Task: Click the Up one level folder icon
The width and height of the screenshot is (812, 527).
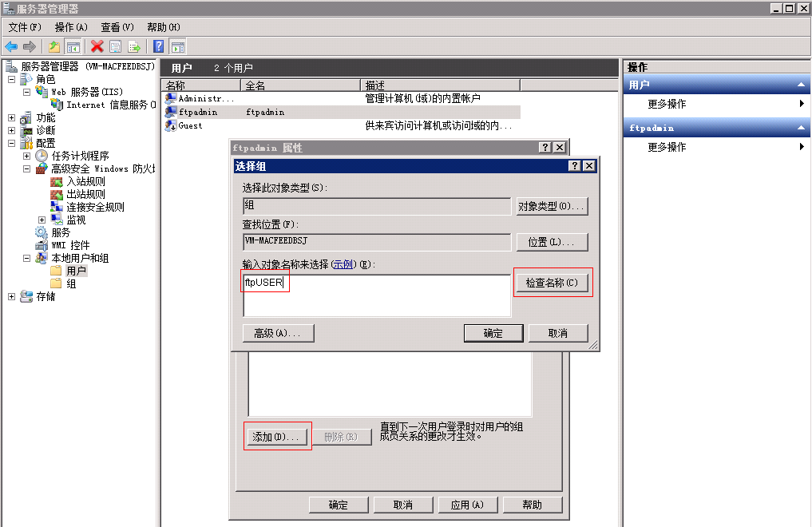Action: (53, 46)
